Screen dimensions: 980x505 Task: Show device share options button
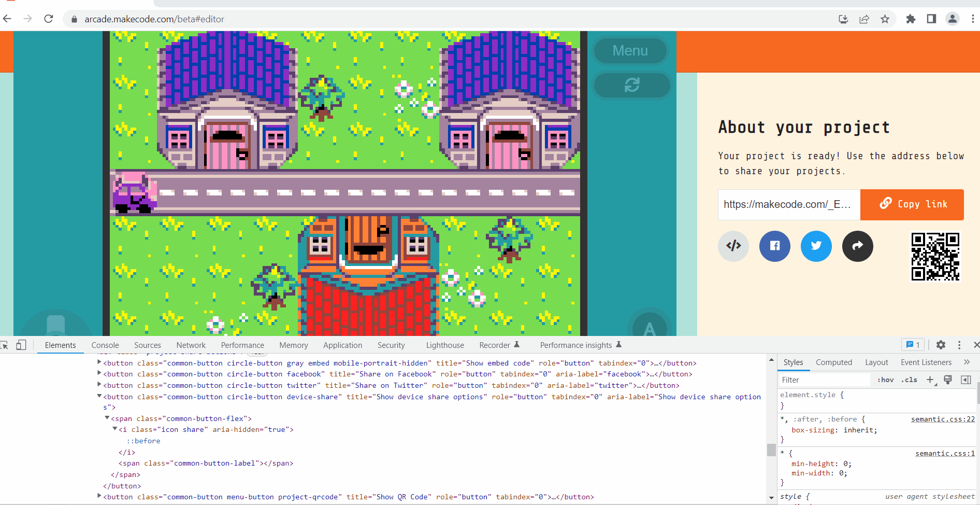coord(858,246)
